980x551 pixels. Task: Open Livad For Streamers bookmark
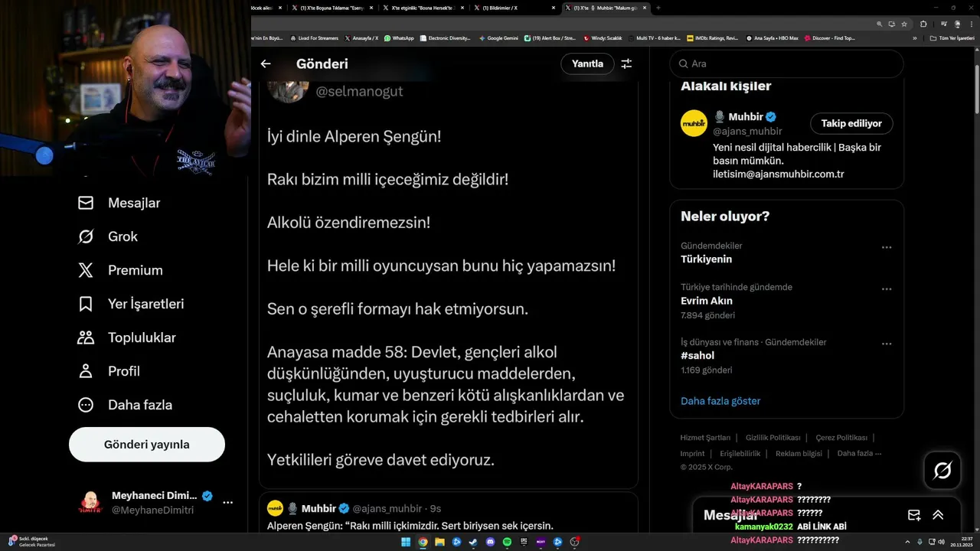[314, 37]
